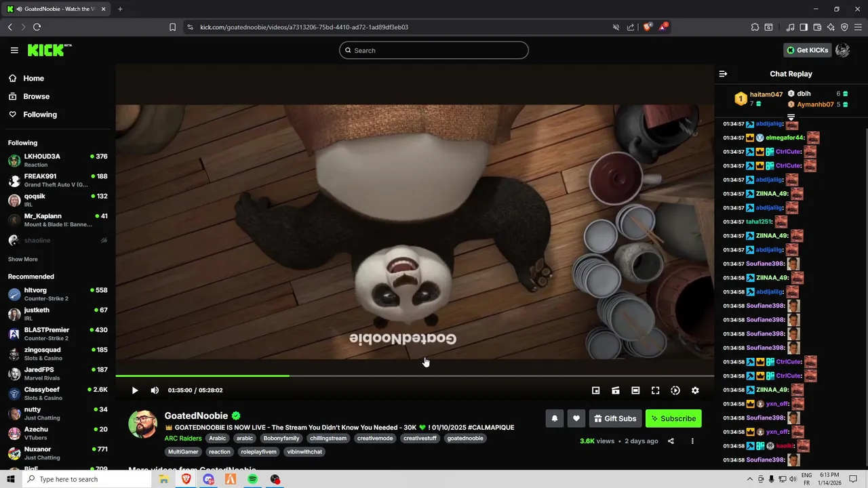Select the Arabic tag

tap(218, 439)
